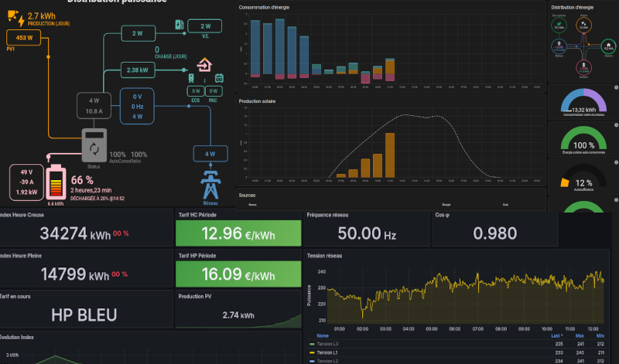619x364 pixels.
Task: Click the PAC heat pump icon
Action: point(220,78)
